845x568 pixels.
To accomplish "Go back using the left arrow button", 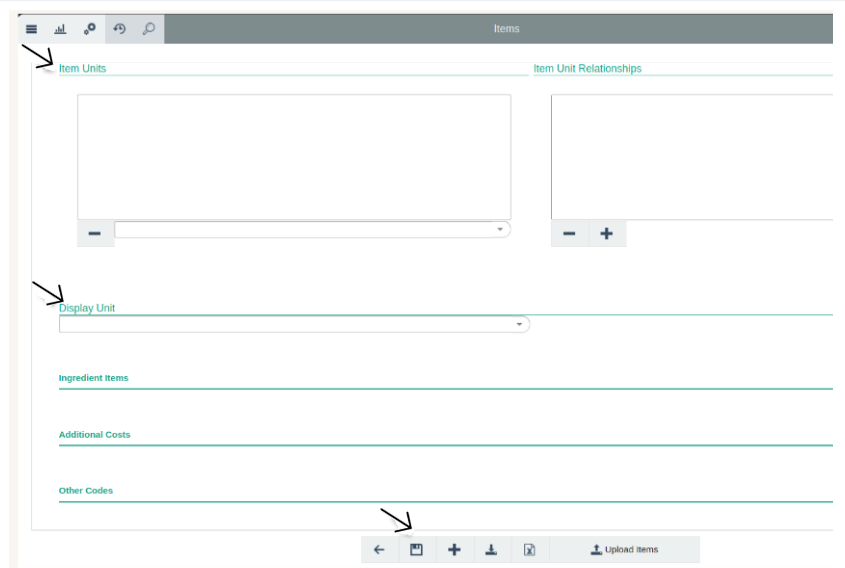I will [x=379, y=550].
